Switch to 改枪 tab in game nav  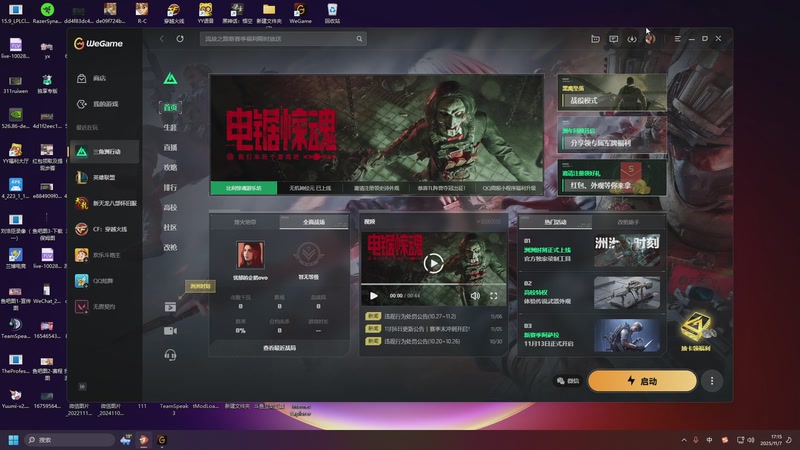[170, 247]
